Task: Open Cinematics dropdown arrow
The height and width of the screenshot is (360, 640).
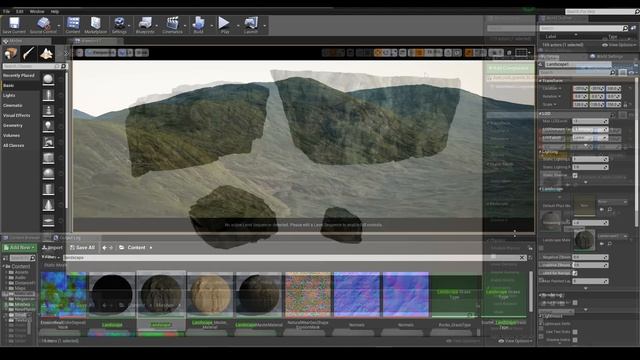Action: pyautogui.click(x=185, y=25)
